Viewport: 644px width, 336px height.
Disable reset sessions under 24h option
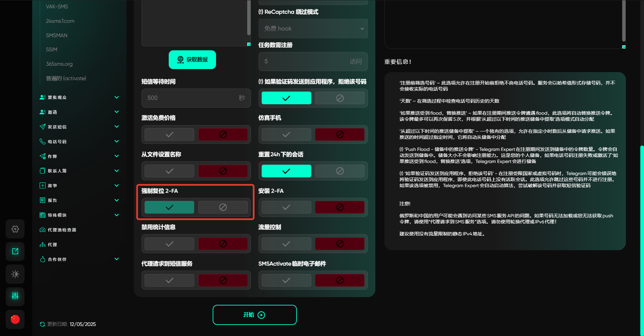point(339,171)
